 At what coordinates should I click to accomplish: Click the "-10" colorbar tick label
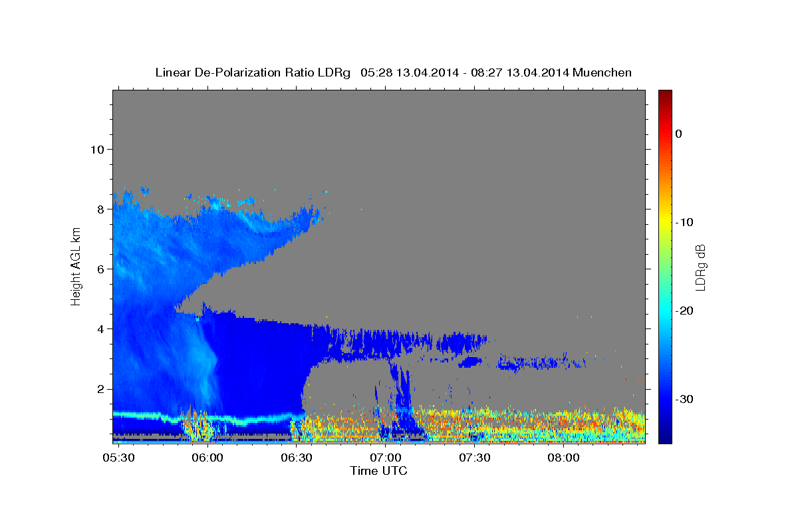point(685,222)
